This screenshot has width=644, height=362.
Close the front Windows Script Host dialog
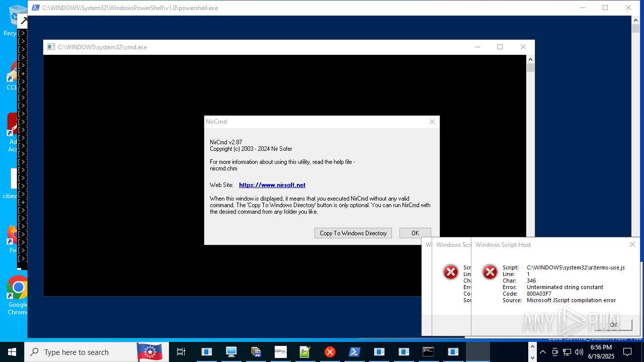[632, 245]
